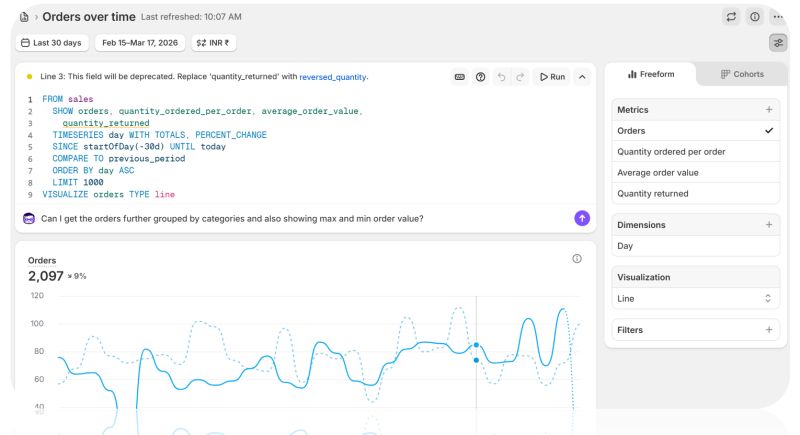
Task: Switch to the Cohorts tab
Action: point(741,75)
